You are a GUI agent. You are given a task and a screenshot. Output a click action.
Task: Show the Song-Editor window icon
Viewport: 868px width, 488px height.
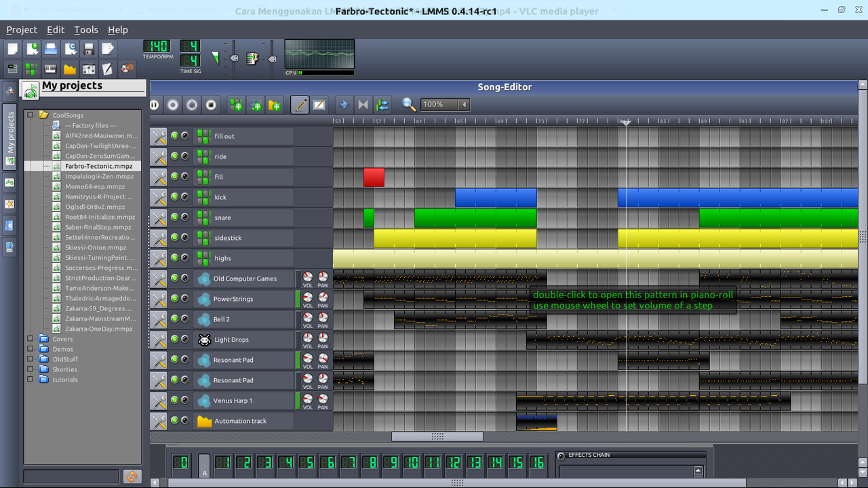pyautogui.click(x=13, y=68)
